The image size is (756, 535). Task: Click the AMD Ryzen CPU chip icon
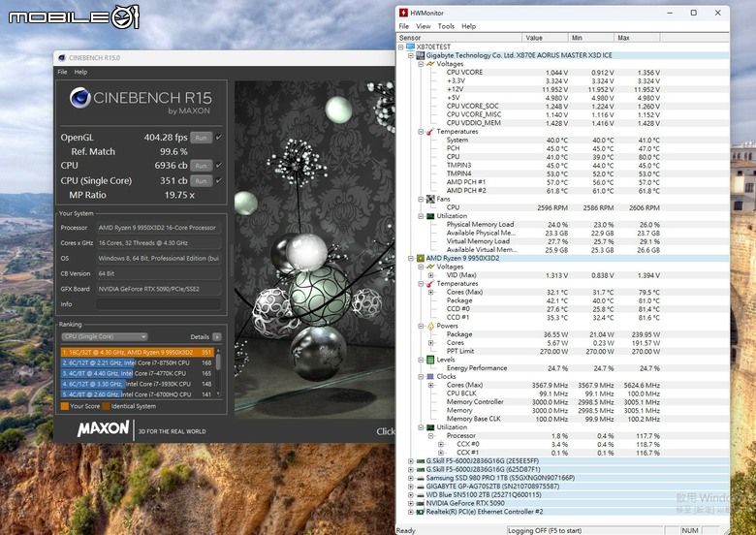[x=421, y=259]
